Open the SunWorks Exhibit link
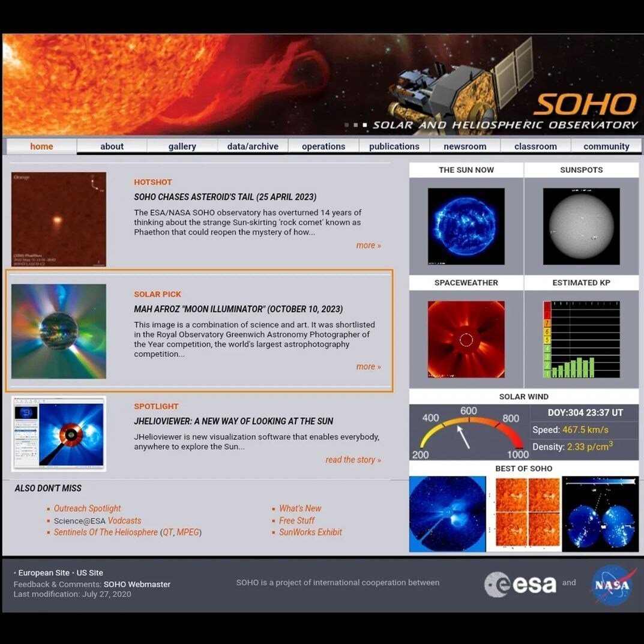 click(310, 532)
